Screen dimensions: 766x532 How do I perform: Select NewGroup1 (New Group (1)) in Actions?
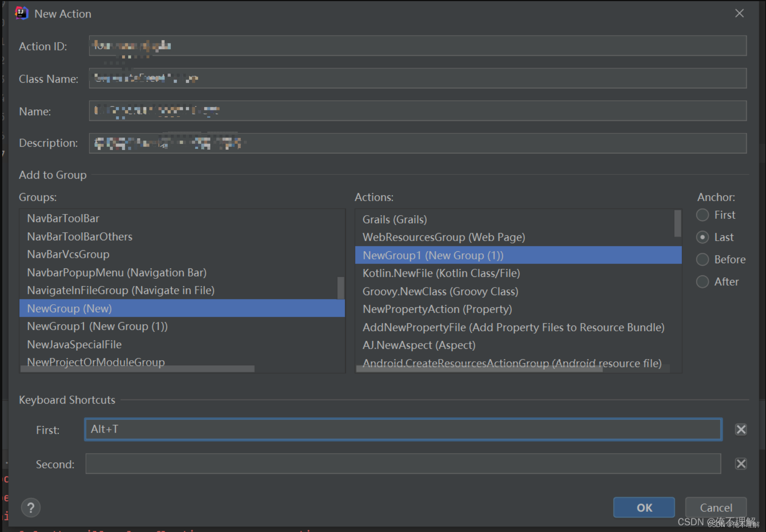[x=518, y=255]
